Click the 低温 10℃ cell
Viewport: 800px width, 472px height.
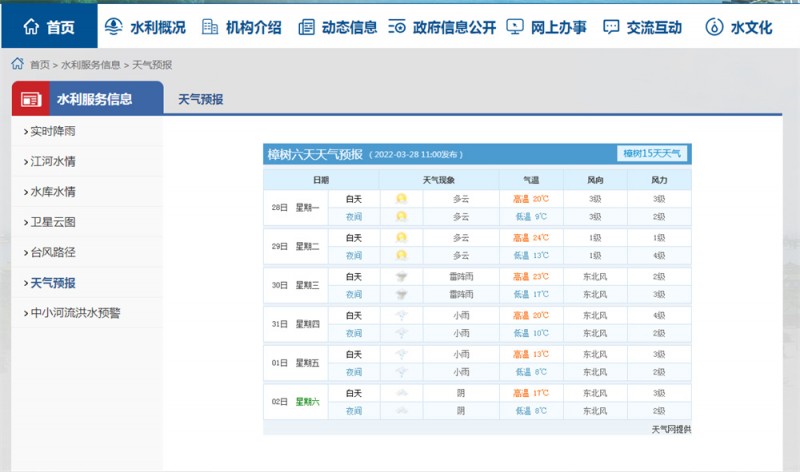point(531,333)
